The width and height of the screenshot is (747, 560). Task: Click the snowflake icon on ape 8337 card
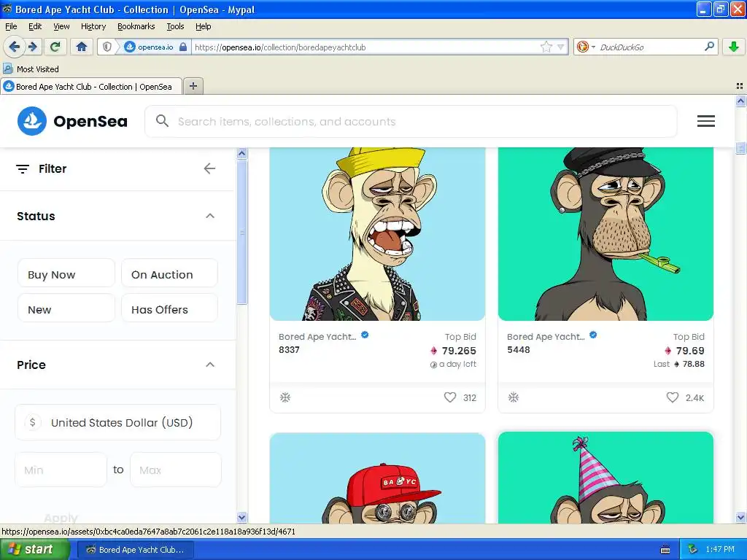pyautogui.click(x=285, y=397)
